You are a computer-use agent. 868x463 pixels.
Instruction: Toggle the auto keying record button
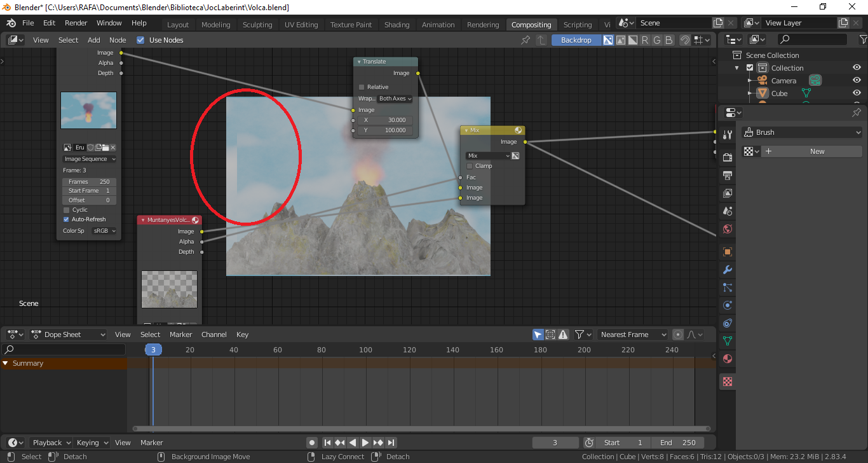[311, 443]
